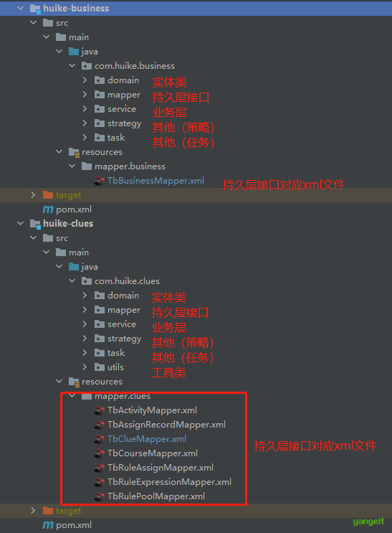392x533 pixels.
Task: Expand the target folder under huike-business
Action: [33, 195]
